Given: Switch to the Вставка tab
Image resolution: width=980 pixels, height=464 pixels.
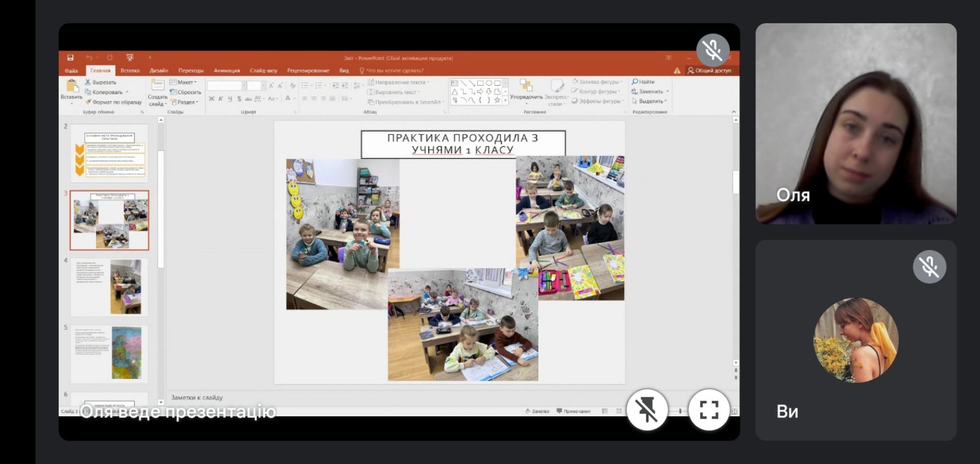Looking at the screenshot, I should pyautogui.click(x=130, y=70).
